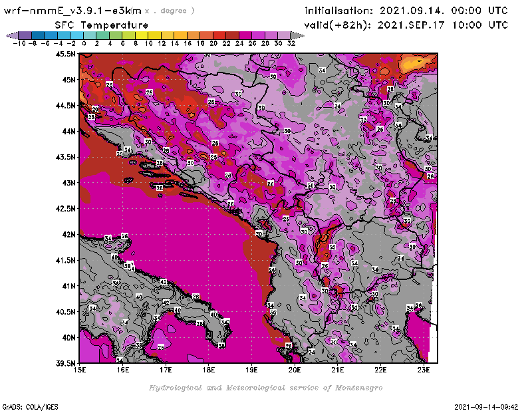532x411 pixels.
Task: Click the 'GrADS: COLA/IGES' footer text
Action: click(31, 407)
